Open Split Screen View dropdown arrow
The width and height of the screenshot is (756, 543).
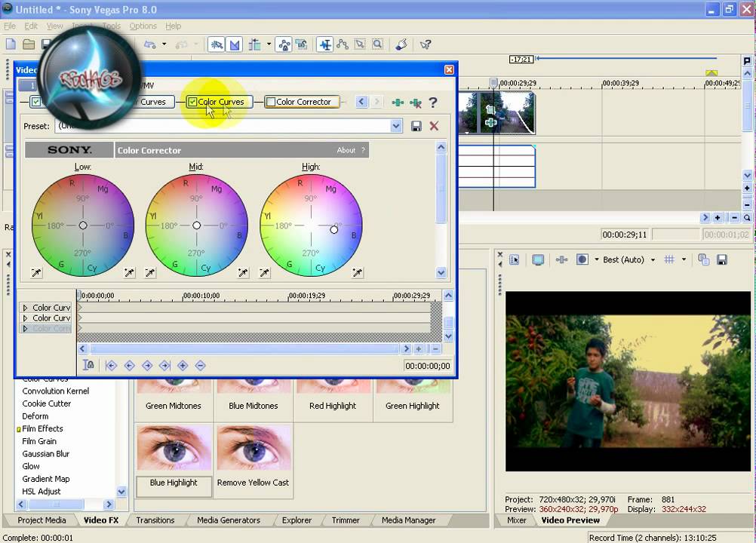pos(596,260)
